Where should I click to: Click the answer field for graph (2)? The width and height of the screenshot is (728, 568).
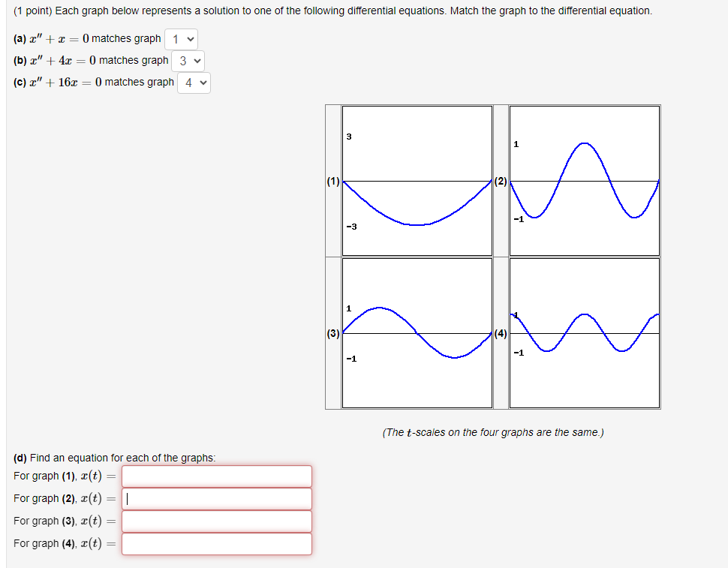(216, 498)
